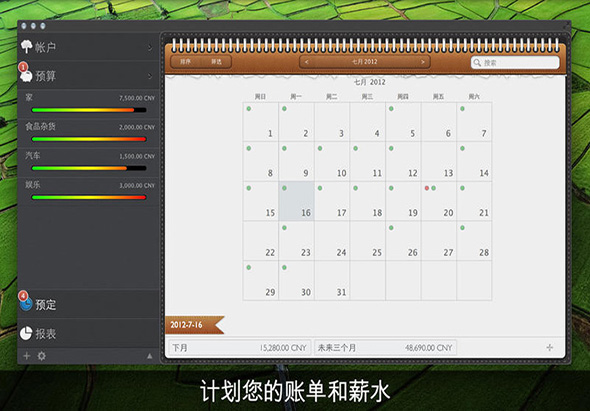This screenshot has height=411, width=590.
Task: Click the 预算 piggy bank icon
Action: coord(26,77)
